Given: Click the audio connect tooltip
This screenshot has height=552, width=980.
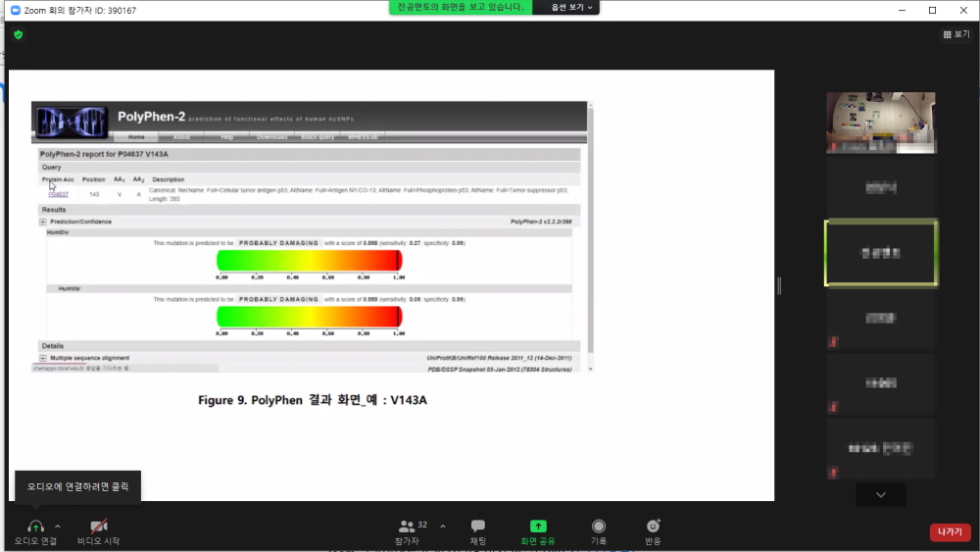Looking at the screenshot, I should click(x=78, y=486).
